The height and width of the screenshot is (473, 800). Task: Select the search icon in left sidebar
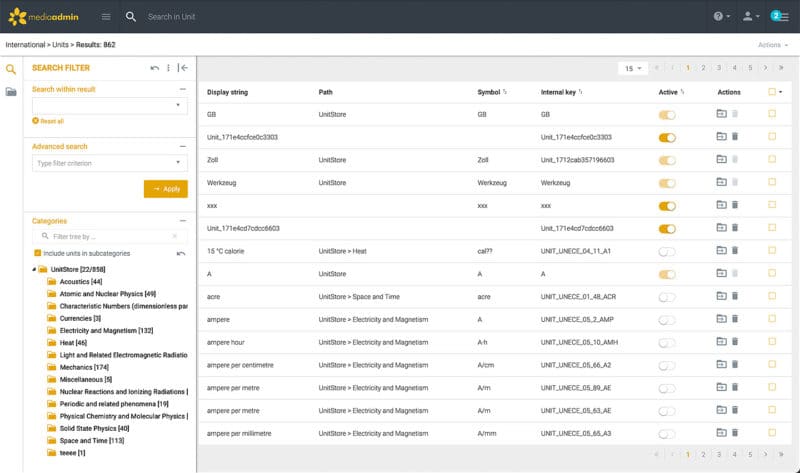(x=11, y=69)
